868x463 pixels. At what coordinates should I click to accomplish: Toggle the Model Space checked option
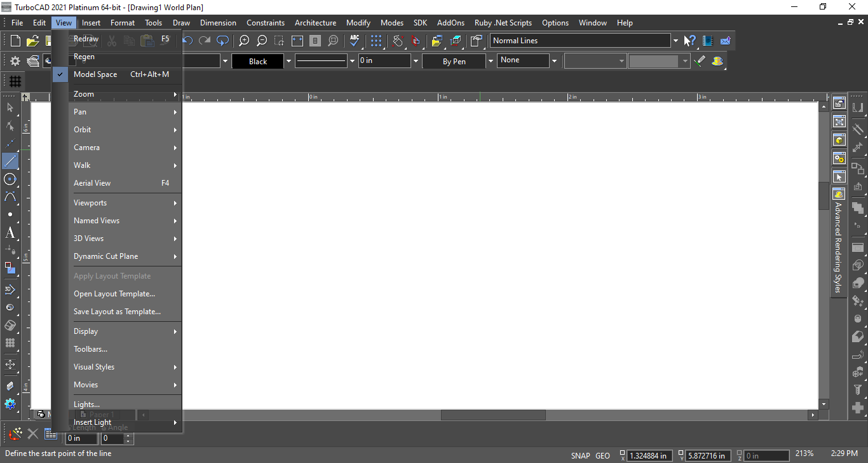click(x=117, y=74)
